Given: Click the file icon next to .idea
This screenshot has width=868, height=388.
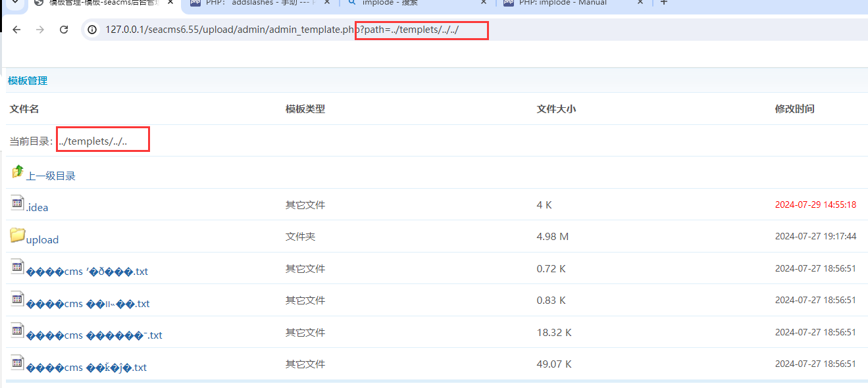Looking at the screenshot, I should pos(18,203).
